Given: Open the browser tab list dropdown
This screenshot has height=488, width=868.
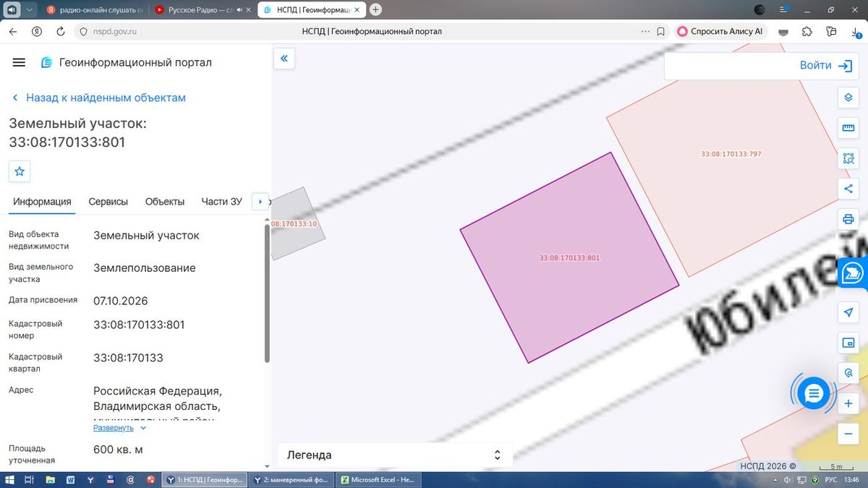Looking at the screenshot, I should pyautogui.click(x=28, y=10).
